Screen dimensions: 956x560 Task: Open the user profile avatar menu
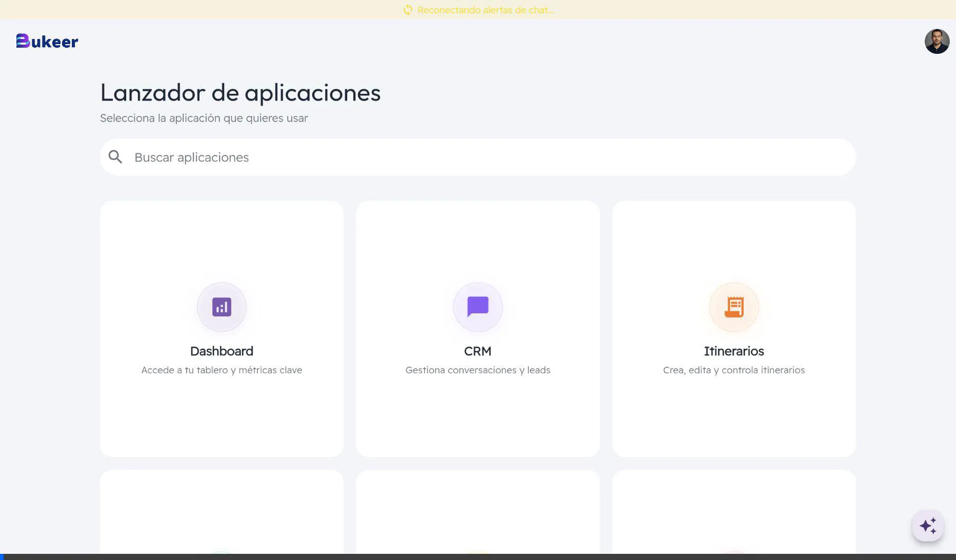click(937, 42)
